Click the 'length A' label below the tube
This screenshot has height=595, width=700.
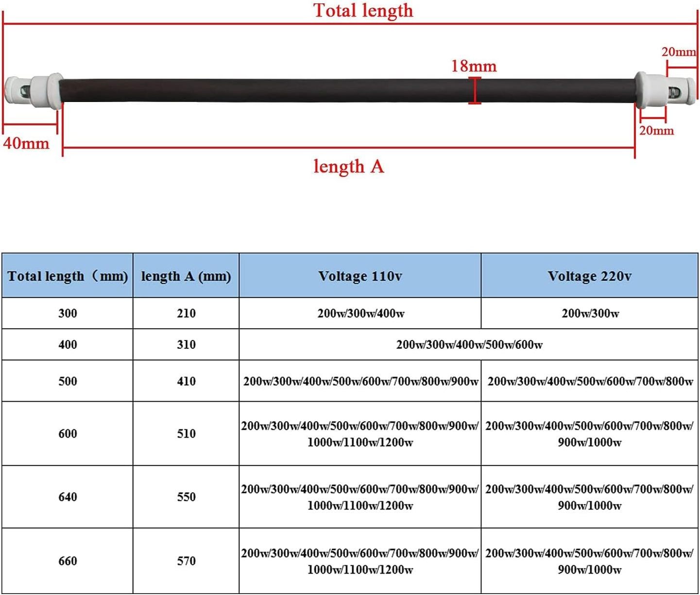tap(349, 167)
